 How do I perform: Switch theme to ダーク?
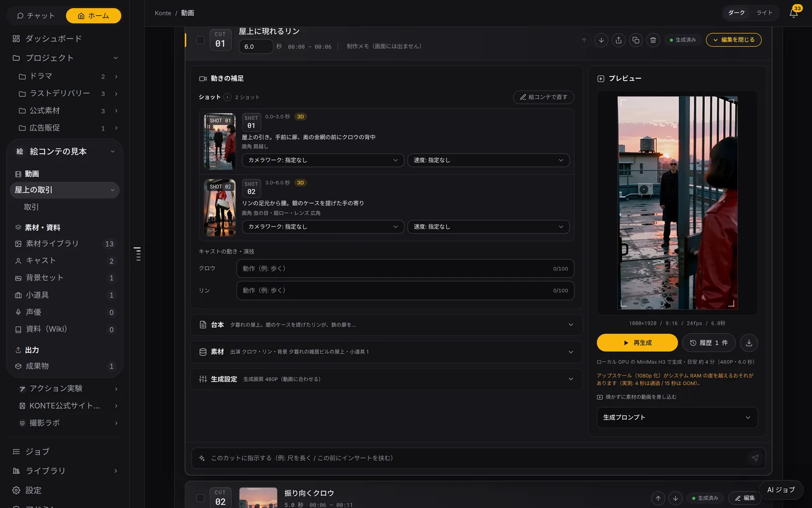736,13
